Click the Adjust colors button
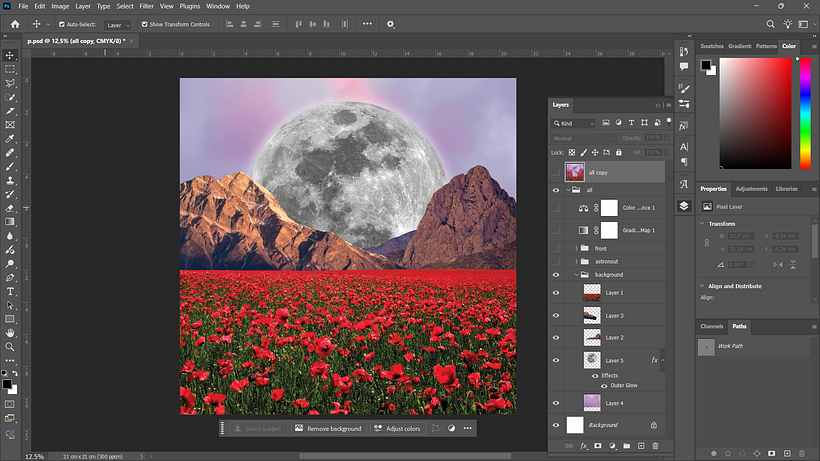This screenshot has height=461, width=820. point(397,429)
